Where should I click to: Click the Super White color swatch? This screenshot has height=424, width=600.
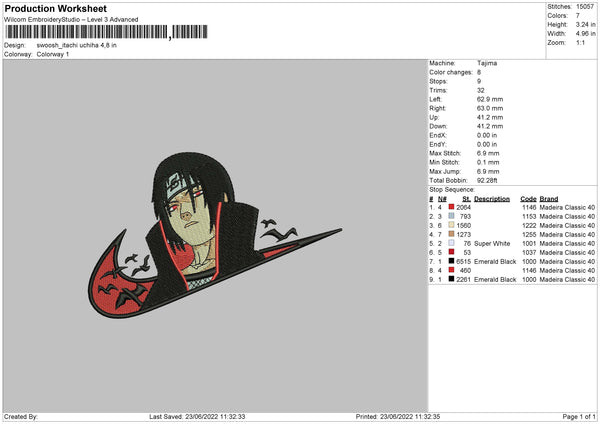(x=451, y=243)
